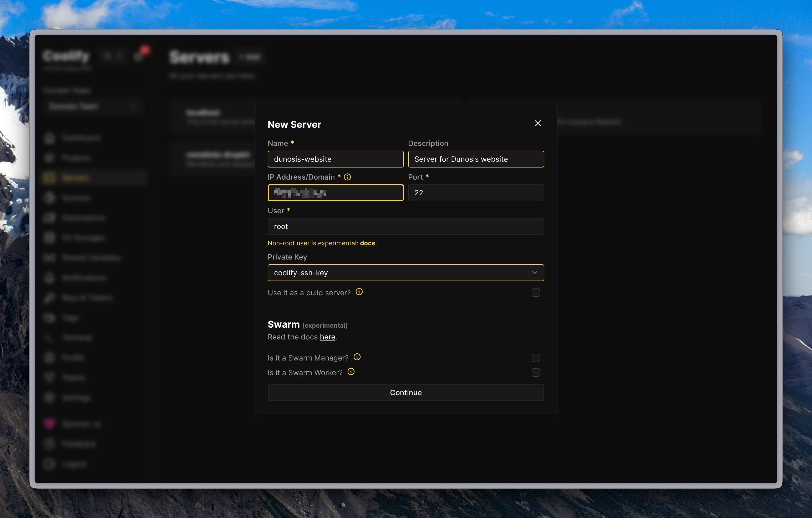This screenshot has height=518, width=812.
Task: Enable the 'Use it as a build server?' checkbox
Action: pyautogui.click(x=535, y=293)
